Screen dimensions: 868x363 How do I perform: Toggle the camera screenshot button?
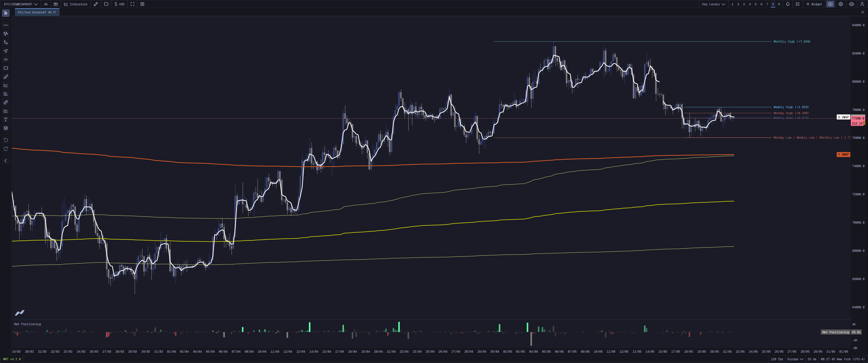tap(830, 4)
